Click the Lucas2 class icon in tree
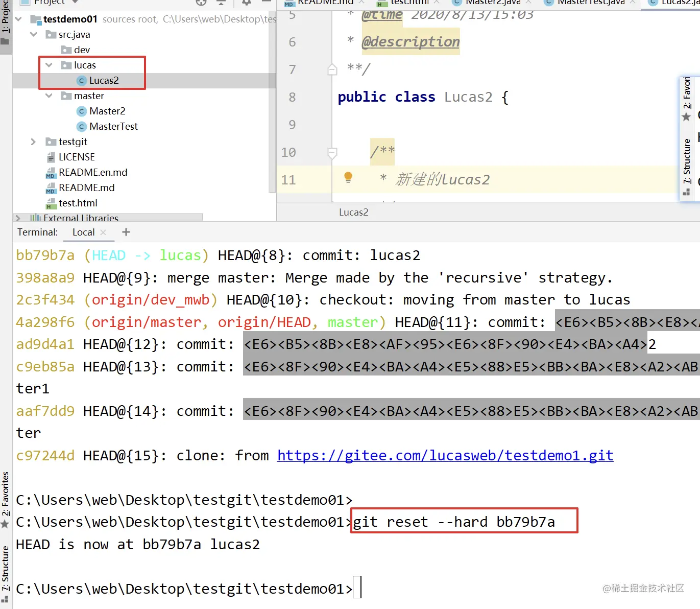 (x=81, y=81)
